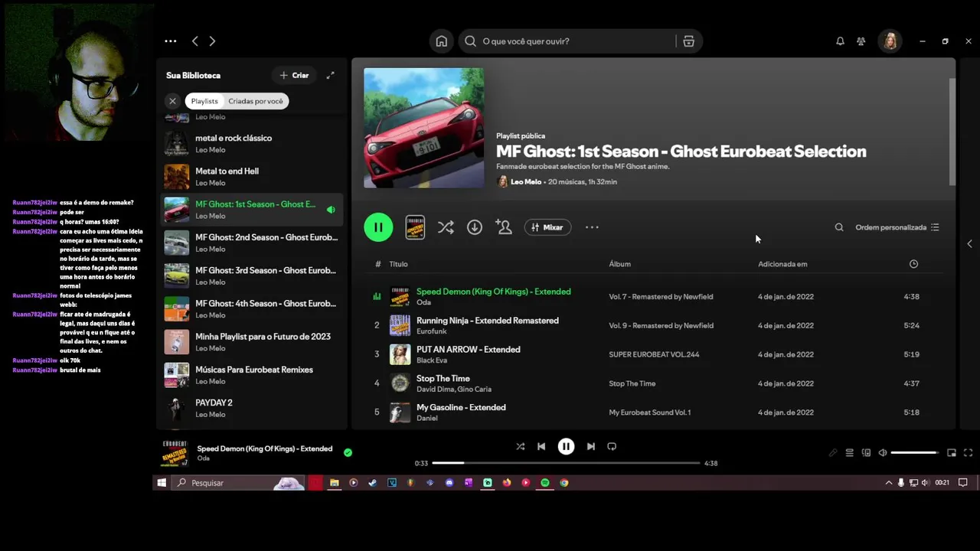The height and width of the screenshot is (551, 980).
Task: Open the Ordem personalizada sort dropdown
Action: point(897,227)
